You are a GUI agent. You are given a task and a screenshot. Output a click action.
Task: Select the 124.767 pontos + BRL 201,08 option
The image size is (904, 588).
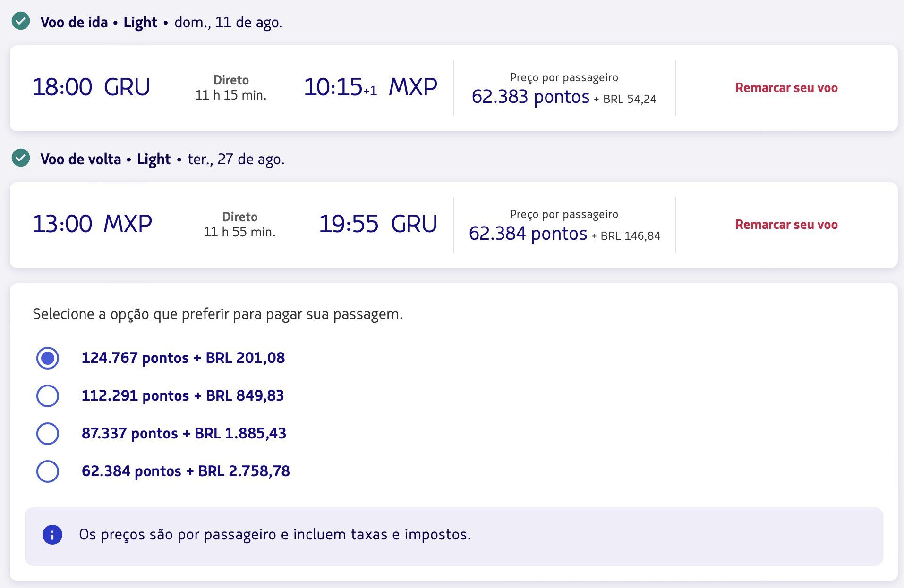(48, 358)
